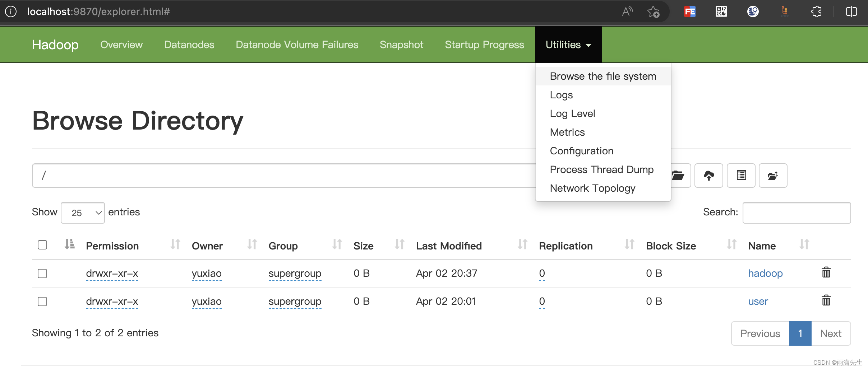868x369 pixels.
Task: Check the select-all checkbox in table header
Action: (42, 245)
